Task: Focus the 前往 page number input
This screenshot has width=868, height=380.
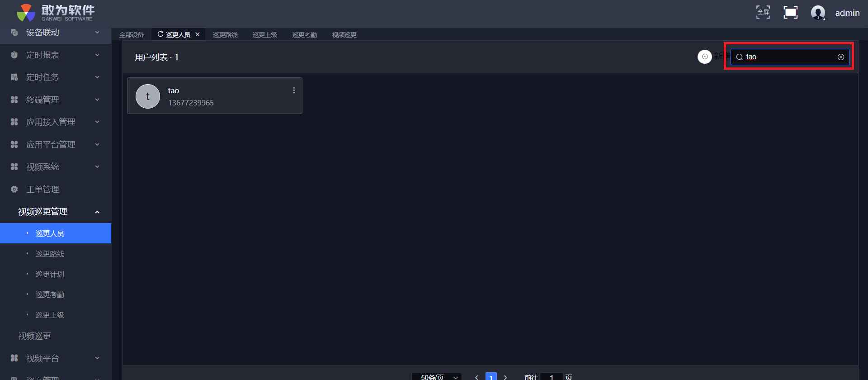Action: pyautogui.click(x=552, y=377)
